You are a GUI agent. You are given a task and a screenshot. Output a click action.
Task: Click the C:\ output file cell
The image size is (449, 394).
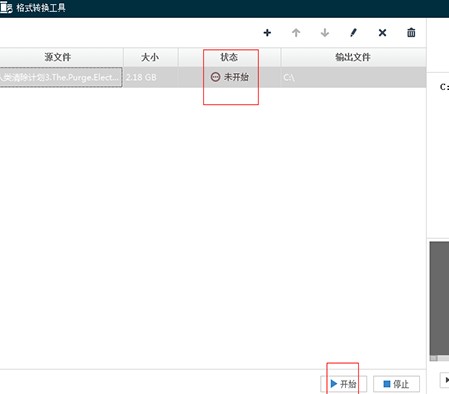pyautogui.click(x=353, y=77)
